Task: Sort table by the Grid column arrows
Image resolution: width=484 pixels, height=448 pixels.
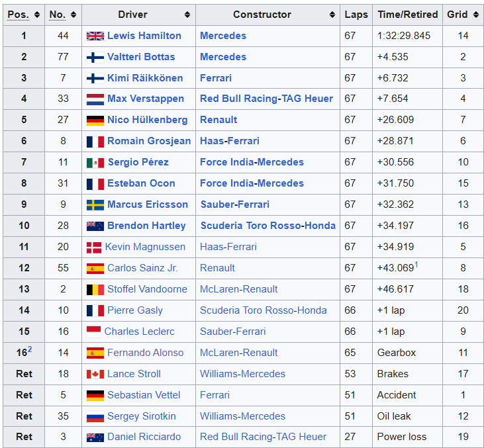Action: (476, 15)
